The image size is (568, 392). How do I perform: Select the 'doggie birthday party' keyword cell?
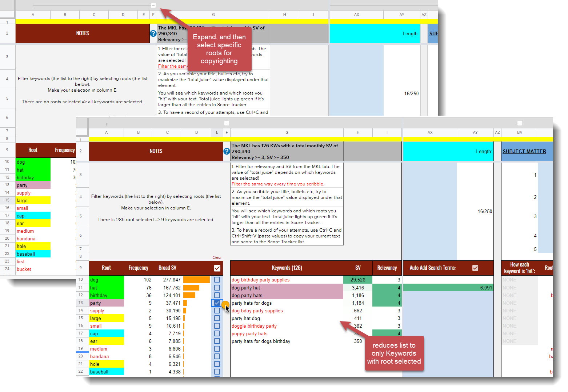[287, 326]
